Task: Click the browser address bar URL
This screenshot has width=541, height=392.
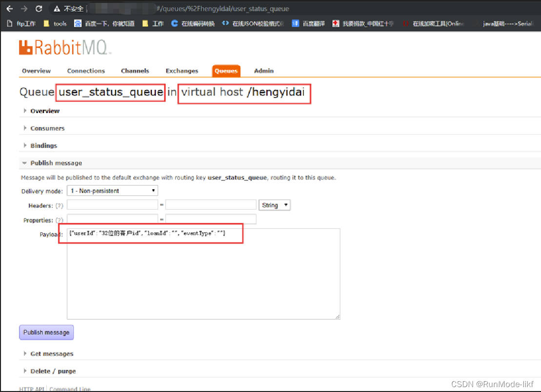Action: [222, 9]
